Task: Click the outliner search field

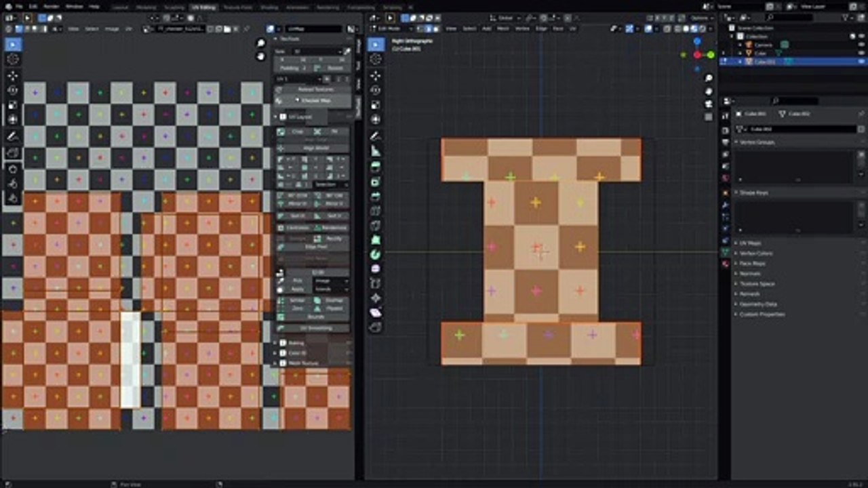Action: tap(790, 17)
